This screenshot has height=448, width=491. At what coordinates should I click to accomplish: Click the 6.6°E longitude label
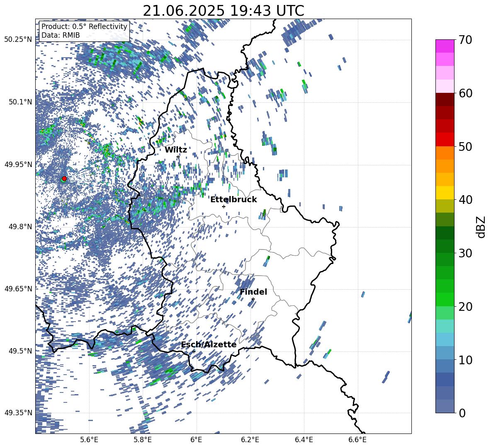point(357,440)
